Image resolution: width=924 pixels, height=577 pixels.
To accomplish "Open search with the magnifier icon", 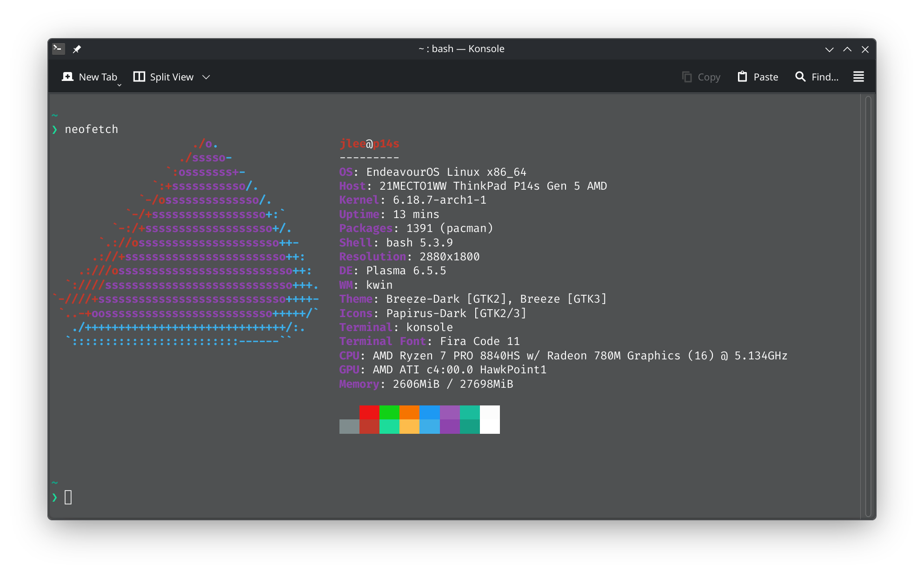I will [x=800, y=77].
